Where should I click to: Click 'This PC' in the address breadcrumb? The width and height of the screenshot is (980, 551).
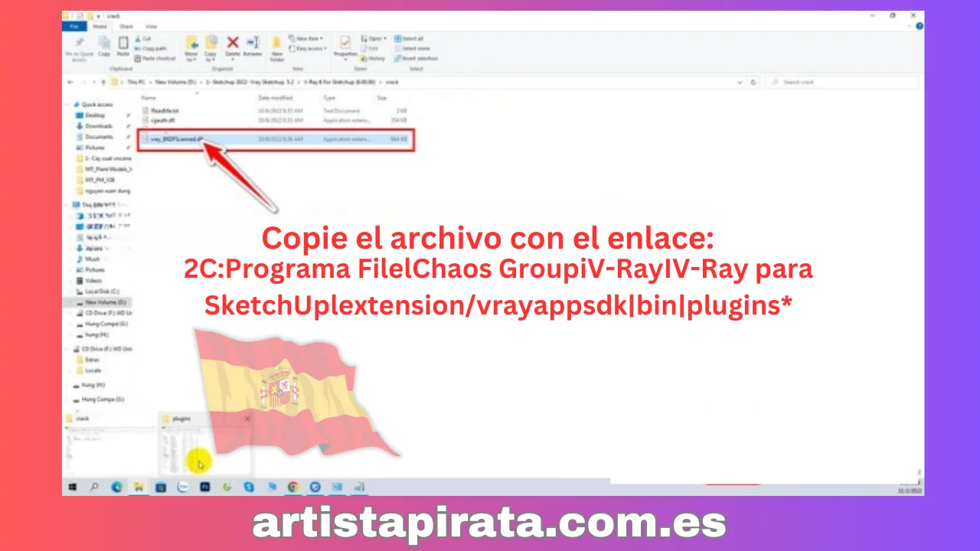coord(136,82)
